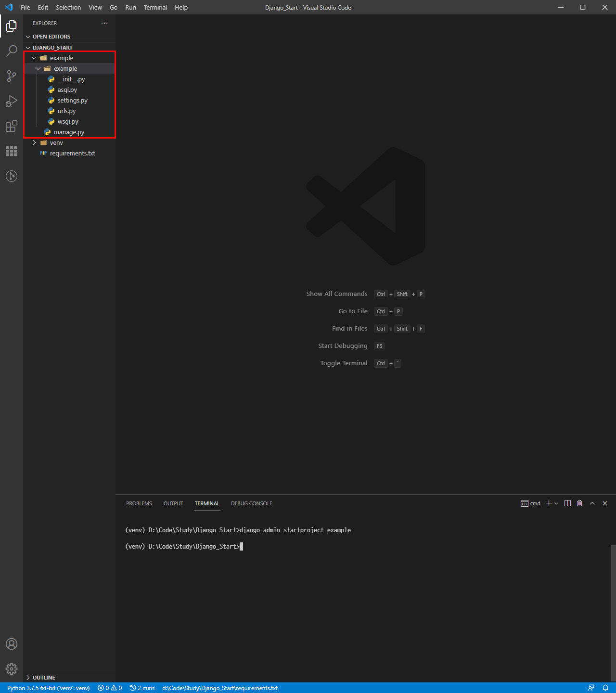Open manage.py file

[69, 132]
